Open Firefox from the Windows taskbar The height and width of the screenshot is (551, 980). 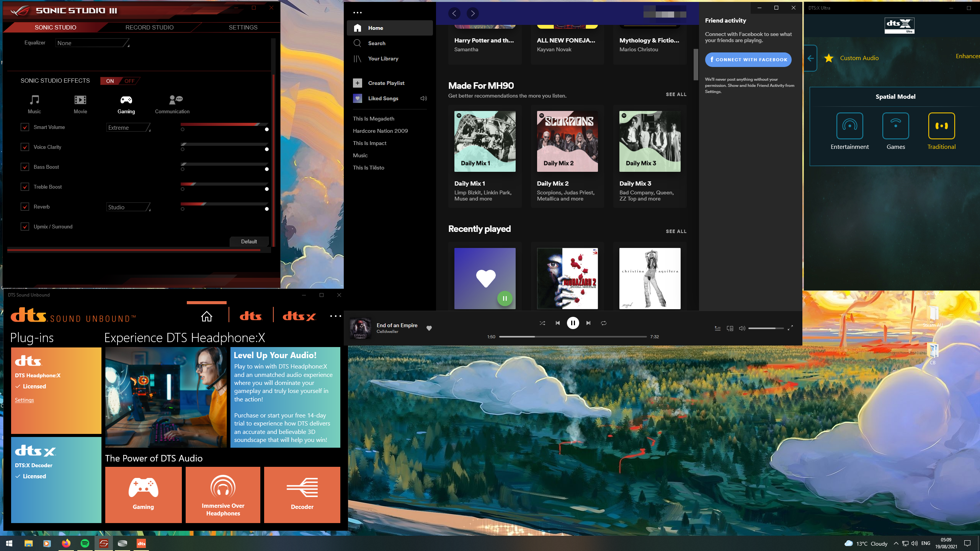click(66, 543)
